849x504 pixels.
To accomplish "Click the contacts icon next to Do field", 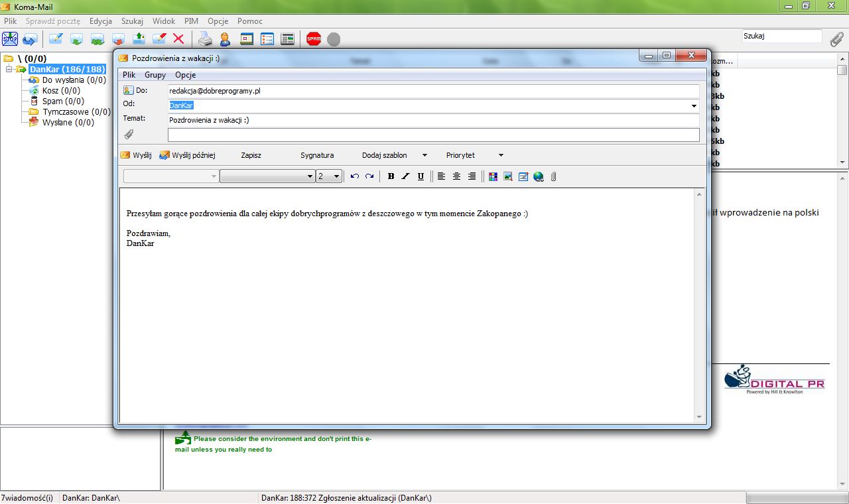I will point(129,90).
